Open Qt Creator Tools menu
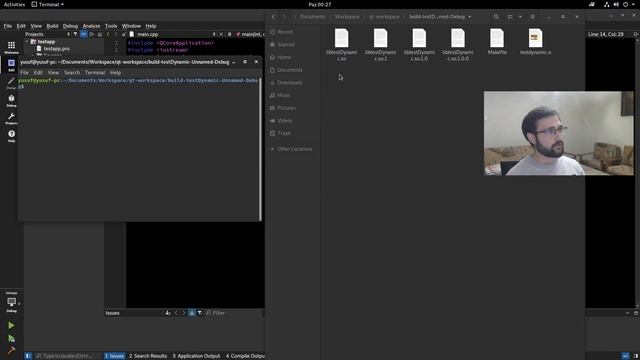This screenshot has width=640, height=360. [111, 26]
